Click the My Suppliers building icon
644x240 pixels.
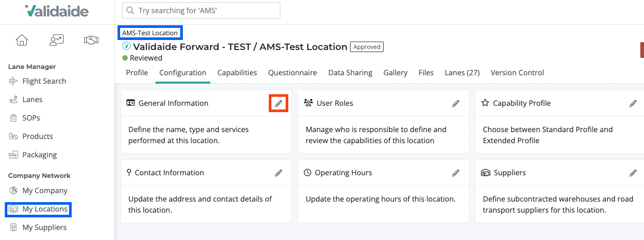pos(14,227)
